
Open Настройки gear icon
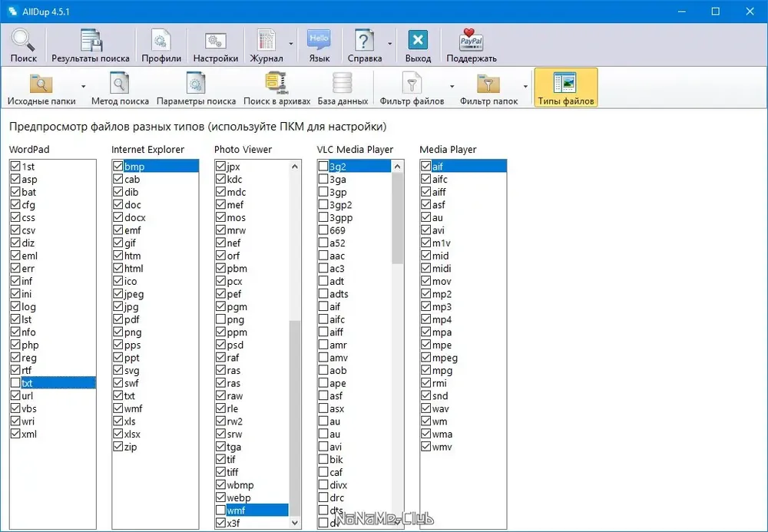216,41
